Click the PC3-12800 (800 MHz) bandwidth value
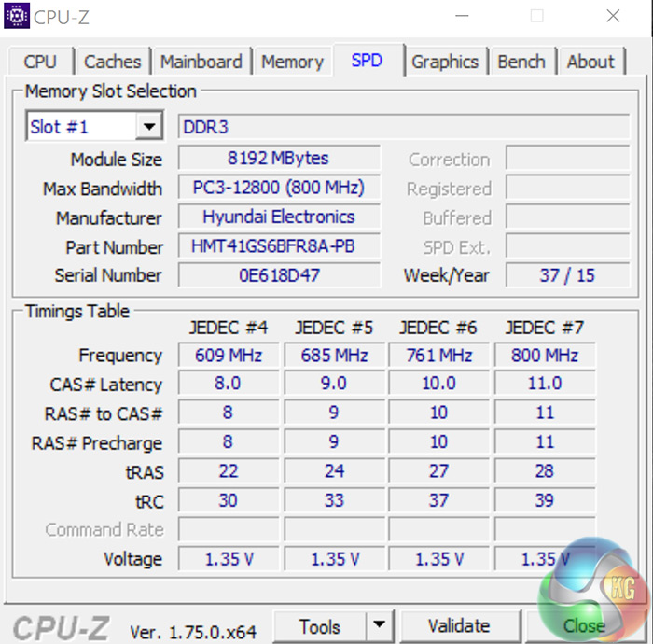Viewport: 653px width, 644px height. tap(279, 188)
